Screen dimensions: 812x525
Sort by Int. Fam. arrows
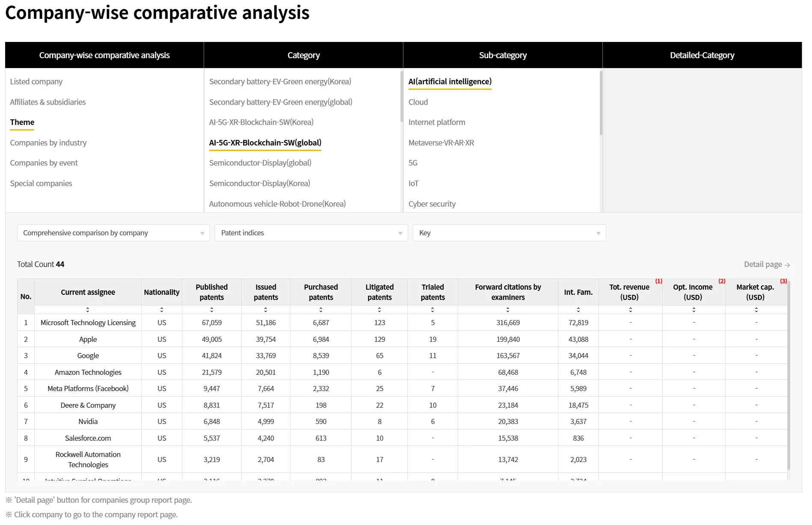coord(578,310)
